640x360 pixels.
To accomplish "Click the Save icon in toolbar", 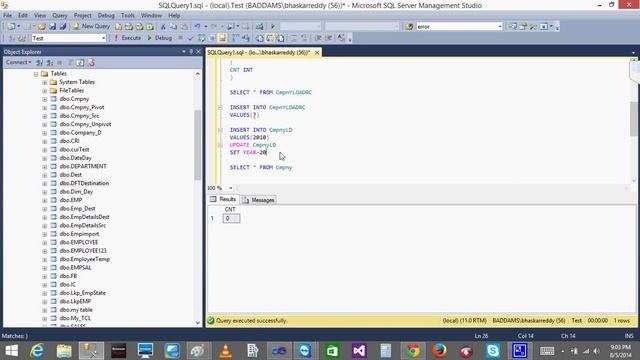I will [53, 27].
